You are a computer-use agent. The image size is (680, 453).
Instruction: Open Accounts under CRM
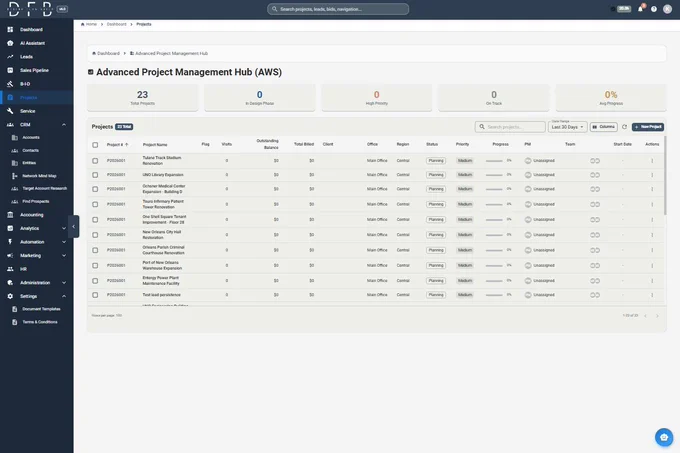36,137
